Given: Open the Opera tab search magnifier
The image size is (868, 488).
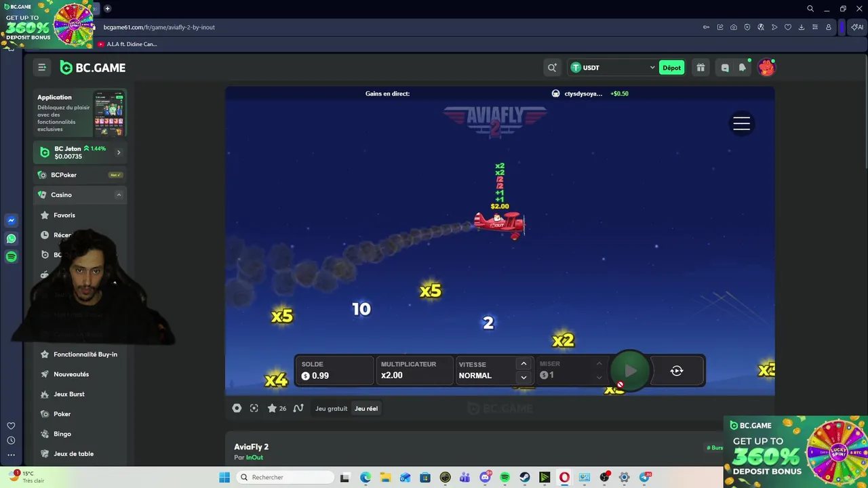Looking at the screenshot, I should (x=810, y=8).
